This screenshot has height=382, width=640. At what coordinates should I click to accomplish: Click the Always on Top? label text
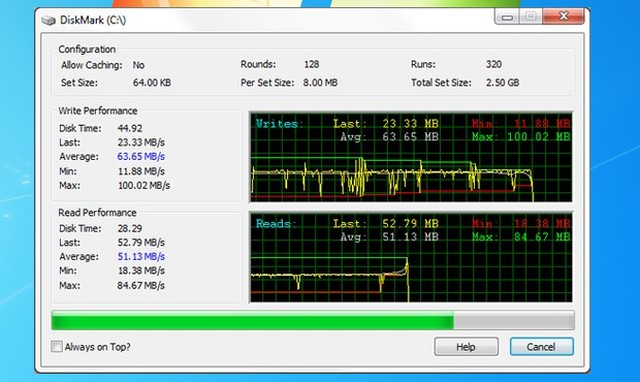pyautogui.click(x=98, y=347)
